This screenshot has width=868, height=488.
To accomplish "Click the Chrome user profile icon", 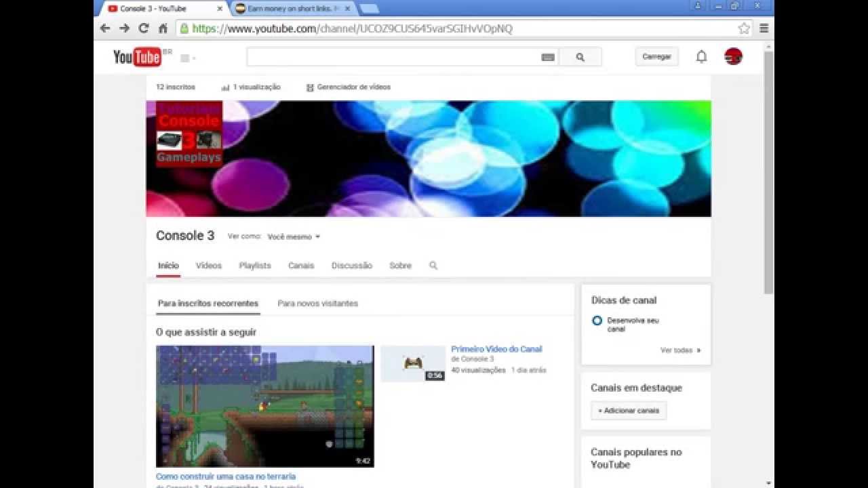I will pyautogui.click(x=697, y=5).
